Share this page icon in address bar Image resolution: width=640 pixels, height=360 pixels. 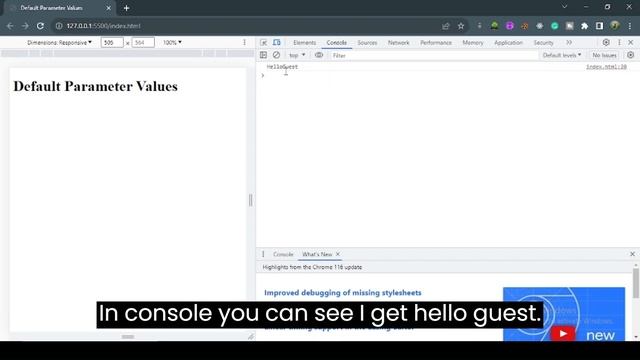point(445,26)
